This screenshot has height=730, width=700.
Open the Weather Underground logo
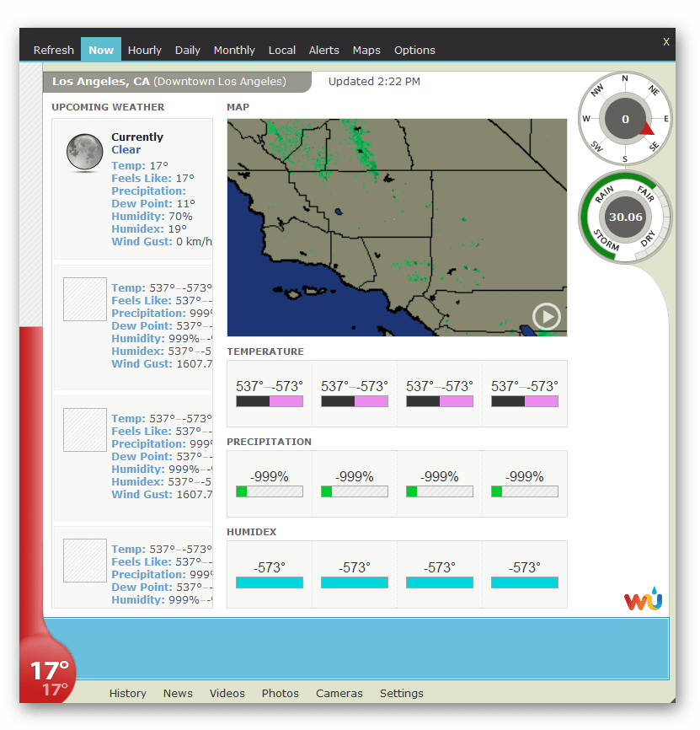(x=643, y=602)
